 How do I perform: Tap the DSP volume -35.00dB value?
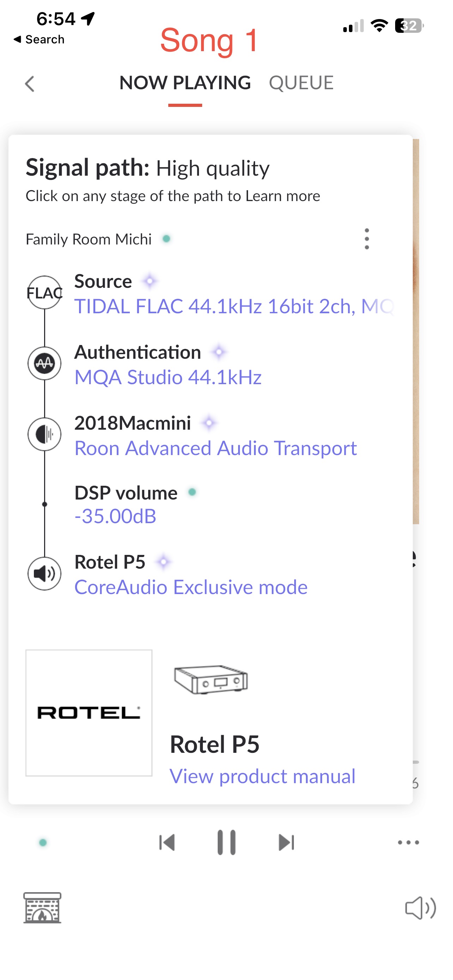point(115,516)
